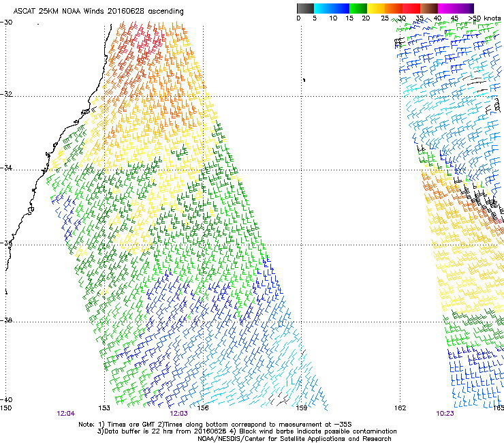Click the purple '12:03' swath time label
Image resolution: width=504 pixels, height=443 pixels.
pos(178,414)
